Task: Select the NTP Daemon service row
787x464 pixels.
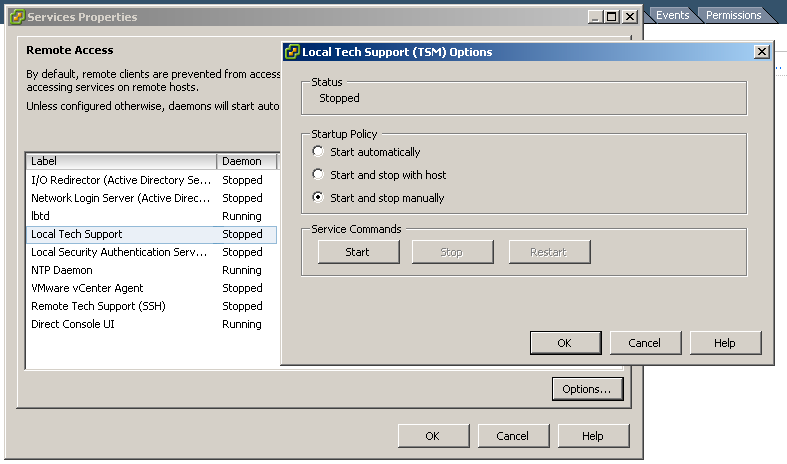Action: click(x=151, y=270)
